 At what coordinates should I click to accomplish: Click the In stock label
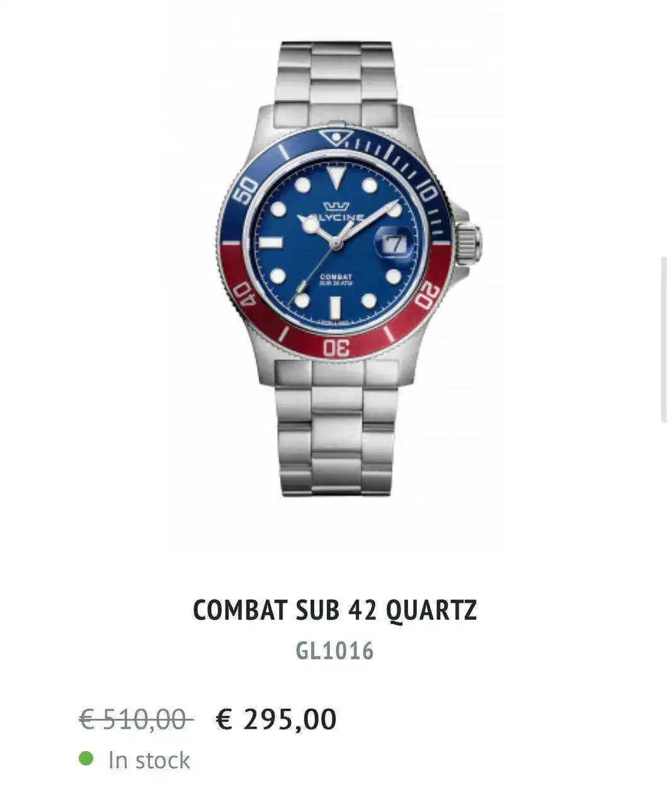149,759
